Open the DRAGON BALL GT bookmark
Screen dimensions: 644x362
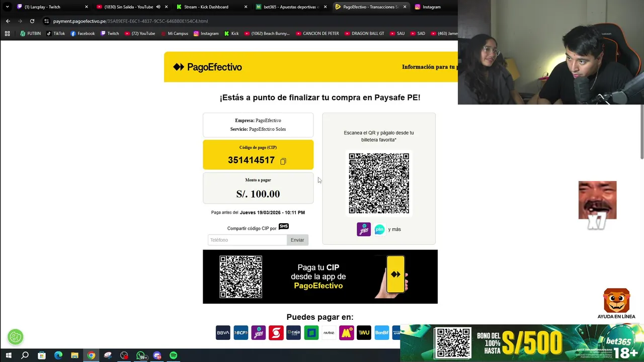[x=364, y=34]
